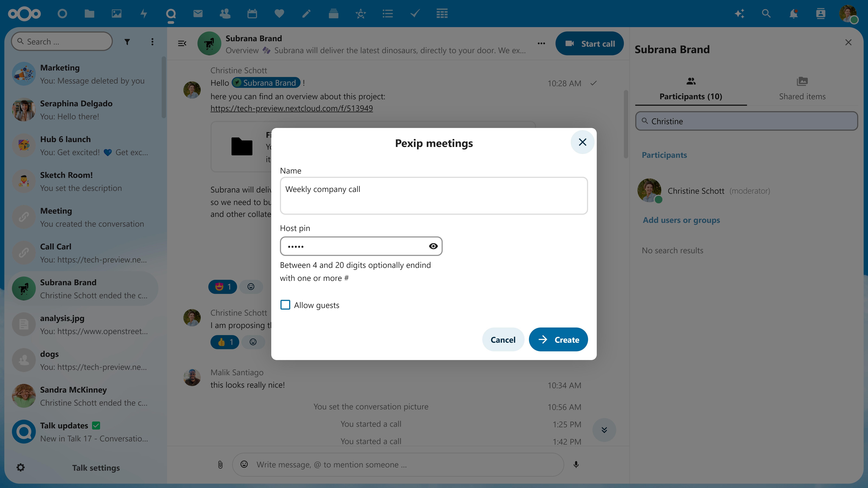The height and width of the screenshot is (488, 868).
Task: Open the Photos app icon
Action: [117, 14]
